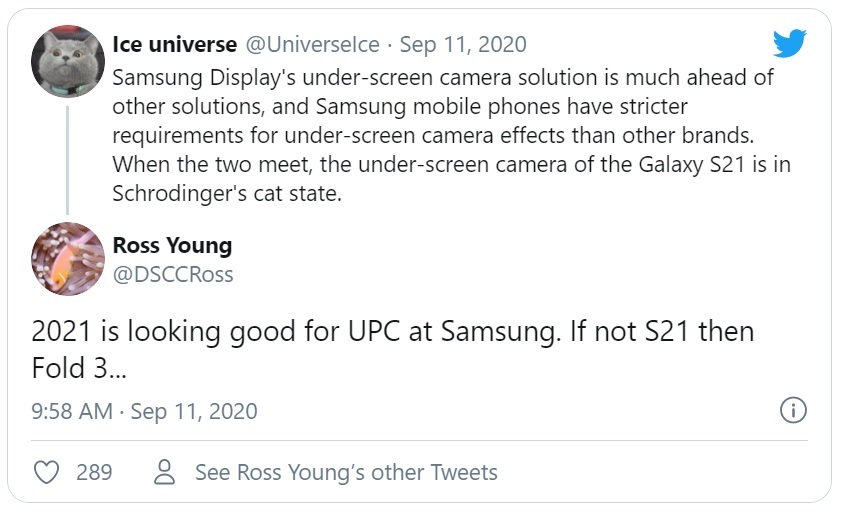Image resolution: width=842 pixels, height=513 pixels.
Task: Click the "Fold 3..." reply text
Action: [76, 369]
